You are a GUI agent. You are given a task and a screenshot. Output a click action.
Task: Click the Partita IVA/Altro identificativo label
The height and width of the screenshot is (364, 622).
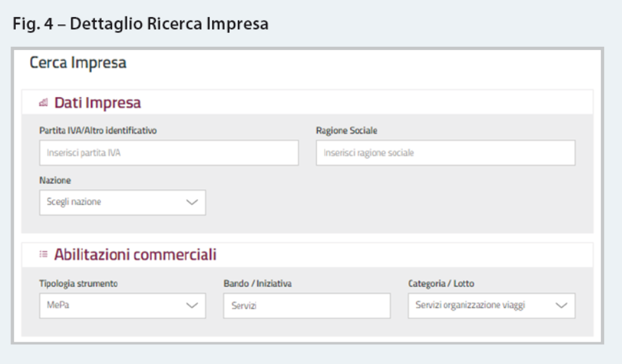coord(98,131)
